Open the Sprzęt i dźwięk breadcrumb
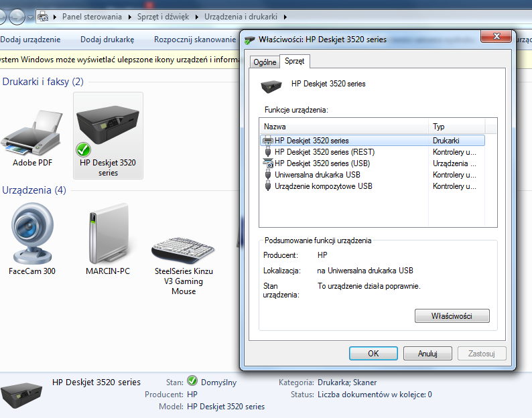 (x=163, y=17)
